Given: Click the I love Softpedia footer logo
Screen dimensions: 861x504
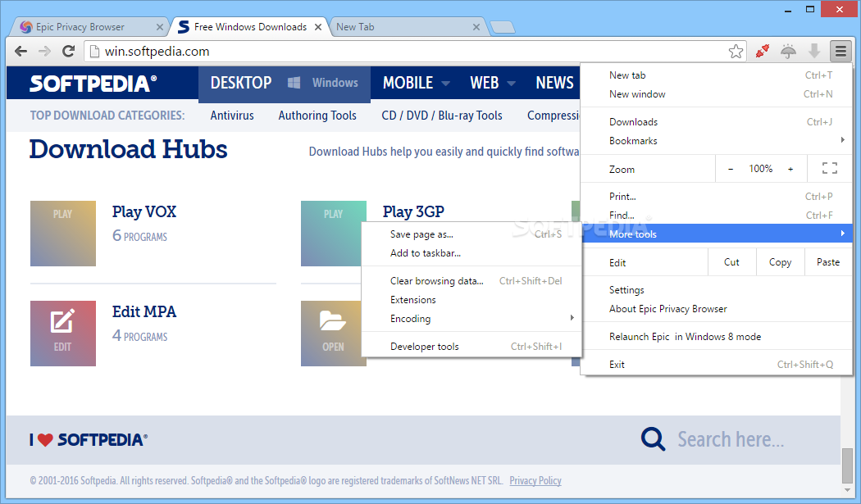Looking at the screenshot, I should (89, 440).
